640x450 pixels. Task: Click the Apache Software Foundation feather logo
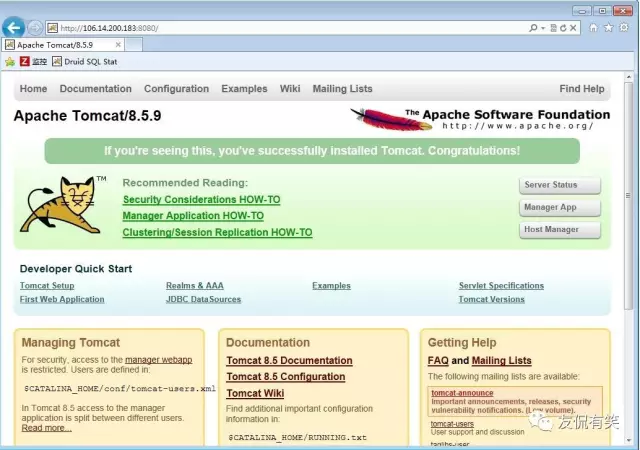480,119
